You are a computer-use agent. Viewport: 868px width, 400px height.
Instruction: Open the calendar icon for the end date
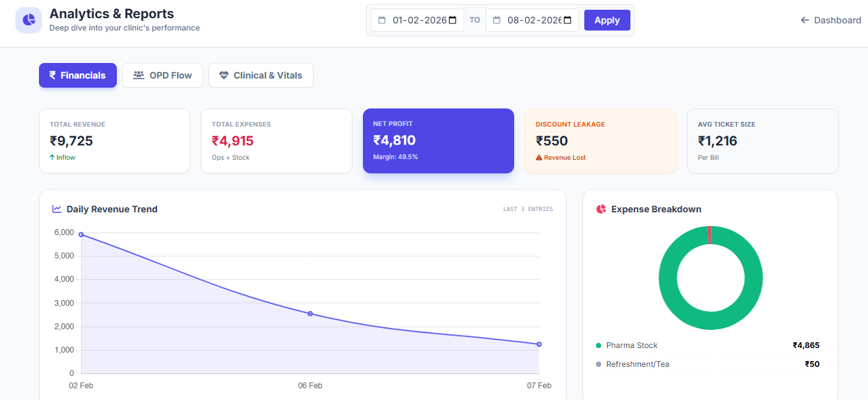coord(567,19)
